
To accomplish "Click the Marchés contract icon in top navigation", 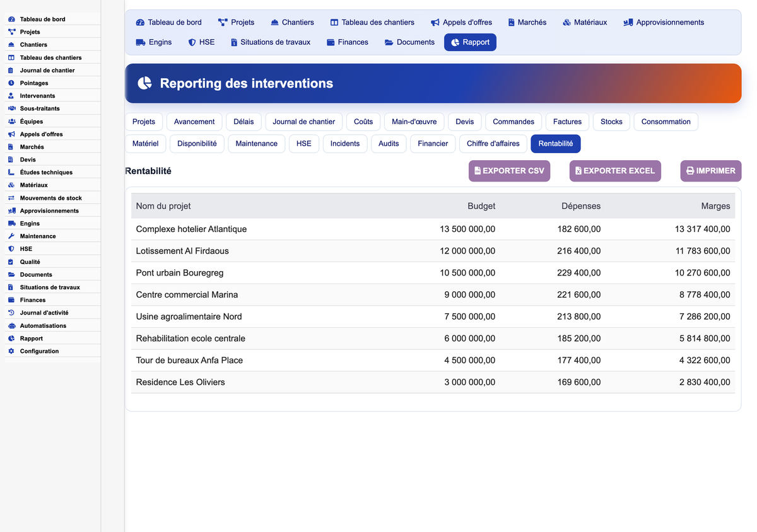I will [x=512, y=22].
